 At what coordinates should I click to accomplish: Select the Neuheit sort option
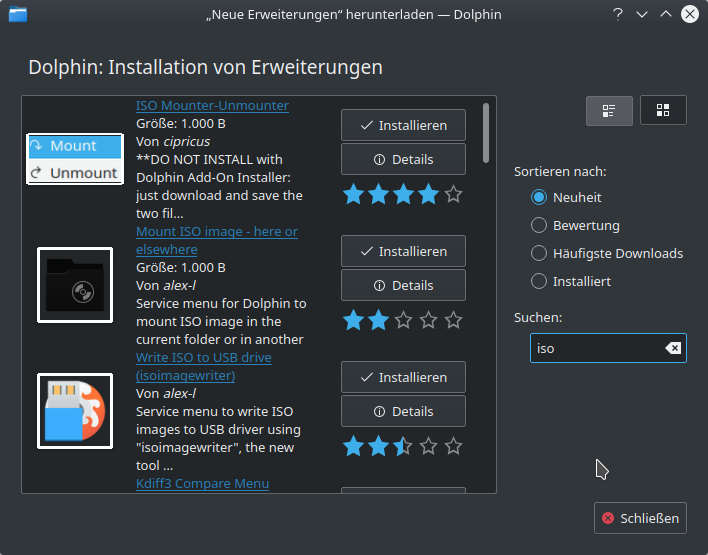point(539,198)
